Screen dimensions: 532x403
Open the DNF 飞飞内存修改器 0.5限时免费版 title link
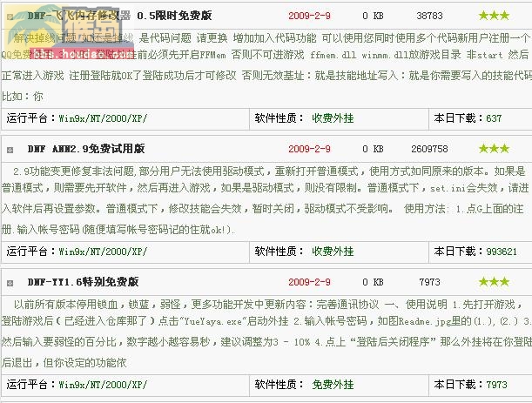(x=119, y=16)
